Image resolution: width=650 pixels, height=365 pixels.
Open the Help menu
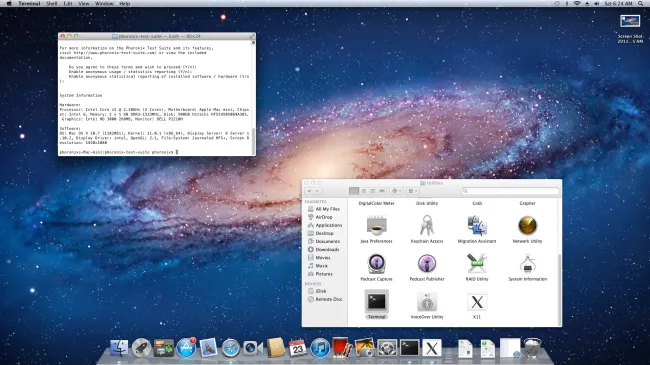click(x=125, y=3)
